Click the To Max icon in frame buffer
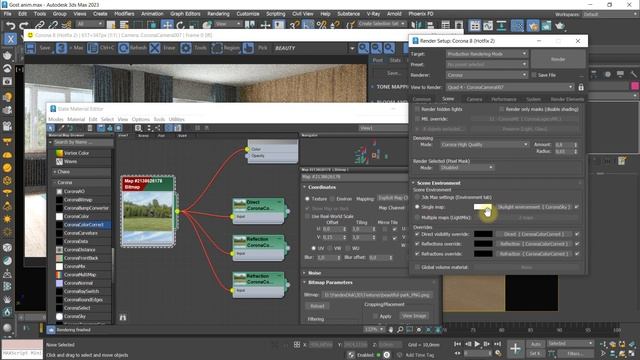 (x=62, y=48)
